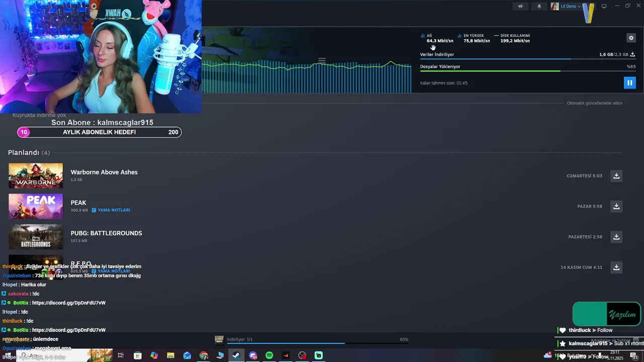Click CUMARTESİ 5:03 scheduled time
The image size is (644, 362).
tap(585, 176)
